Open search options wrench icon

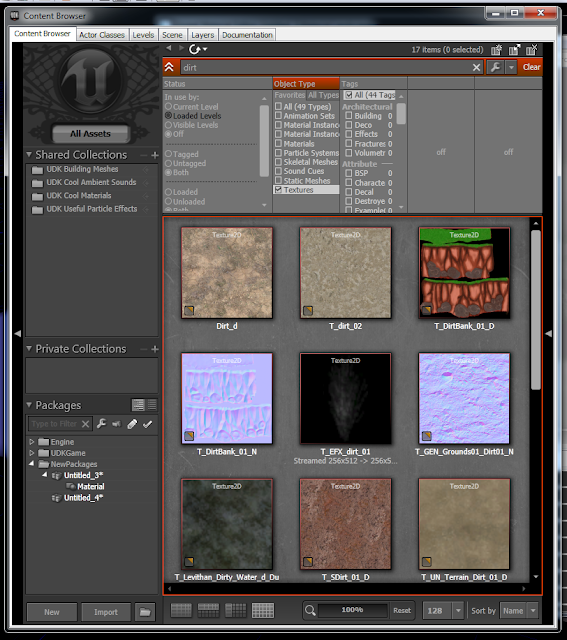pyautogui.click(x=495, y=67)
